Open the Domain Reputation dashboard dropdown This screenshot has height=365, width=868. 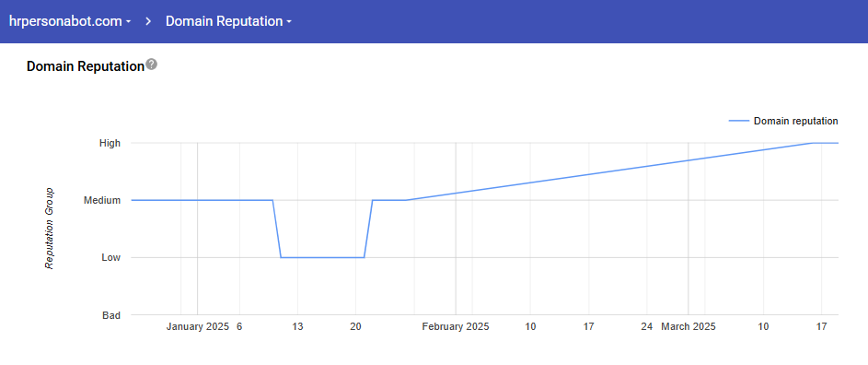tap(228, 21)
